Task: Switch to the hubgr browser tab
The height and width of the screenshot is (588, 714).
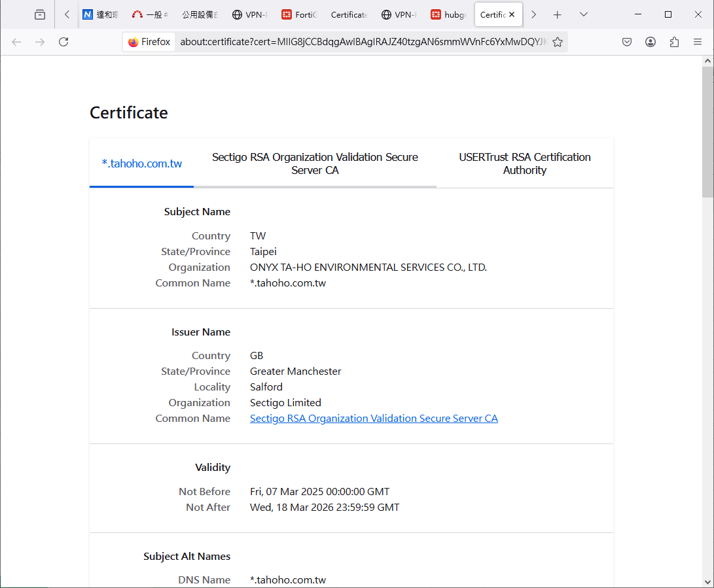Action: click(x=448, y=14)
